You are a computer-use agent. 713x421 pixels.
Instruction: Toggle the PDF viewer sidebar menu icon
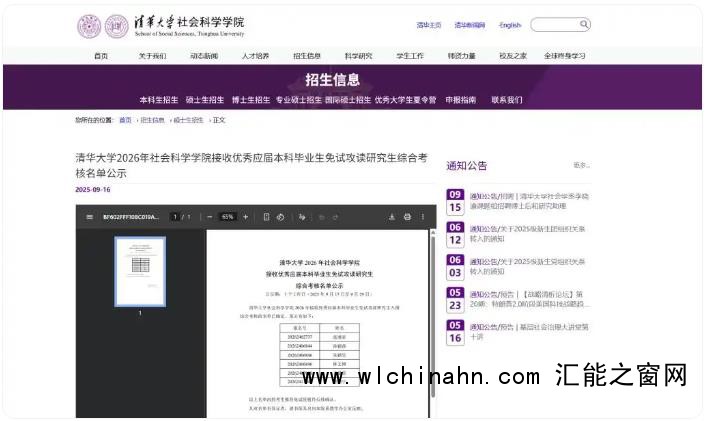[x=90, y=217]
